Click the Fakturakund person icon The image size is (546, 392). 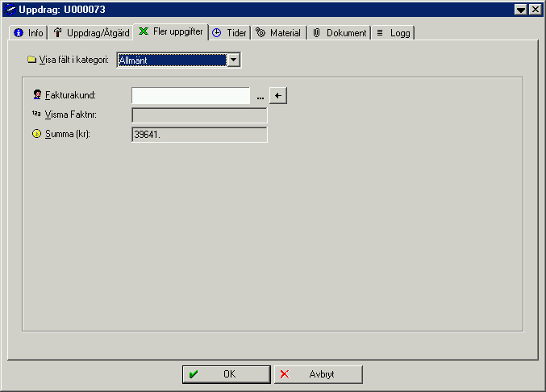37,94
